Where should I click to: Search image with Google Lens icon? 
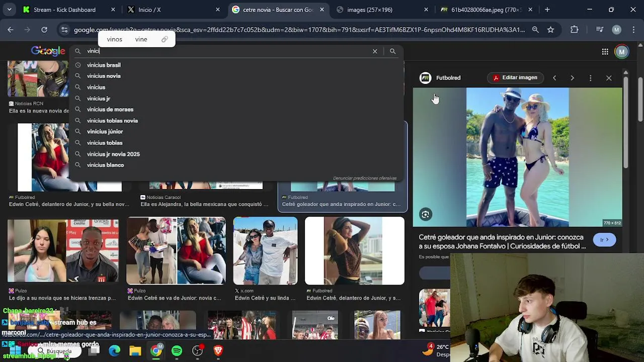426,215
